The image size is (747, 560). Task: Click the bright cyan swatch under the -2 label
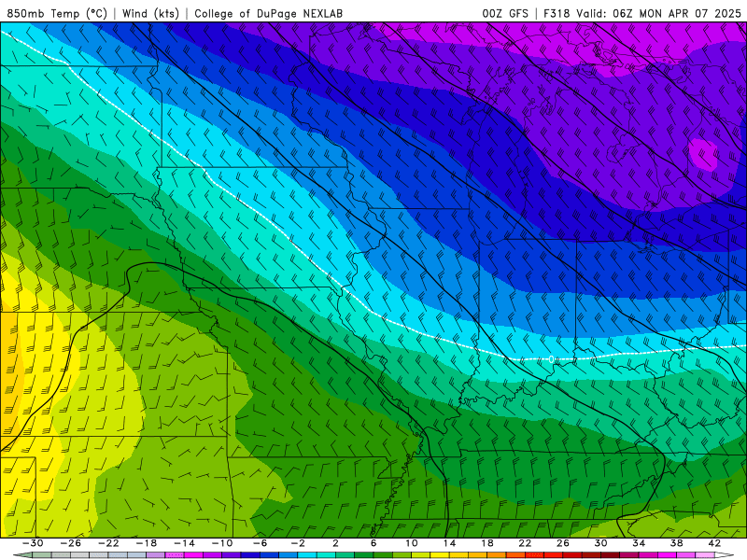(x=307, y=555)
